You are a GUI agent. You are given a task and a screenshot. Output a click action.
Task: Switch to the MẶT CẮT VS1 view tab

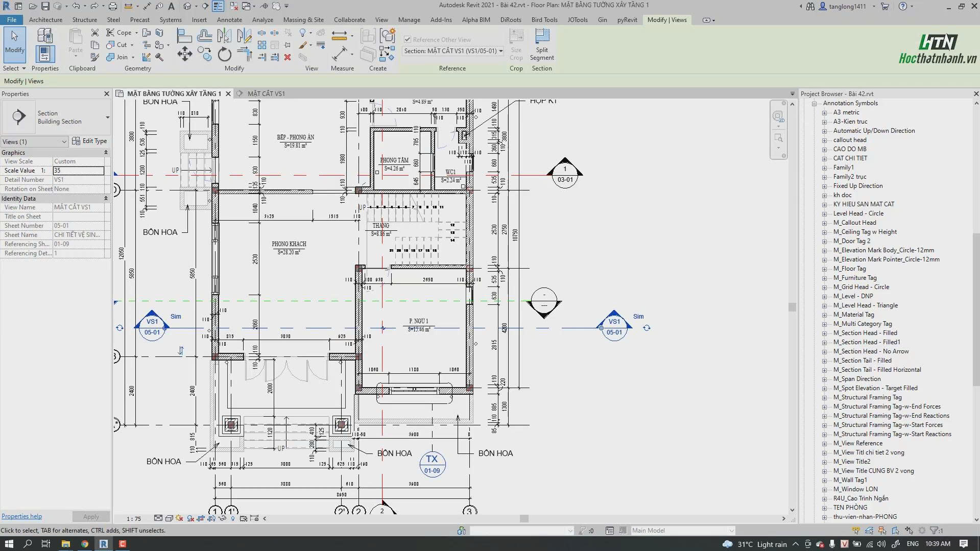point(266,93)
